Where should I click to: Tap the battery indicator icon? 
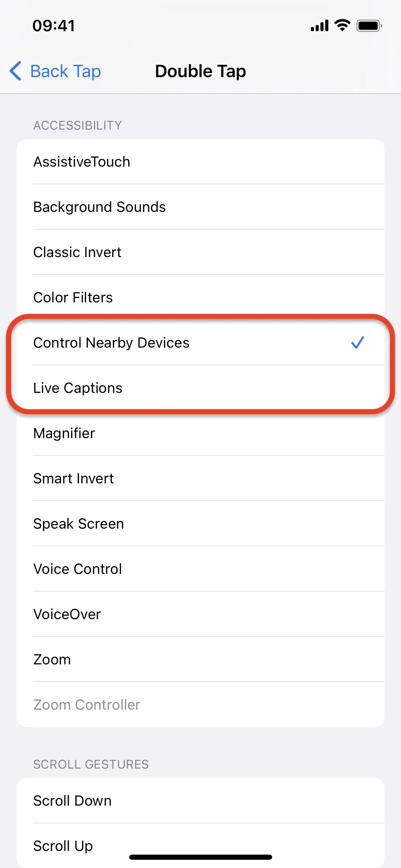coord(369,26)
